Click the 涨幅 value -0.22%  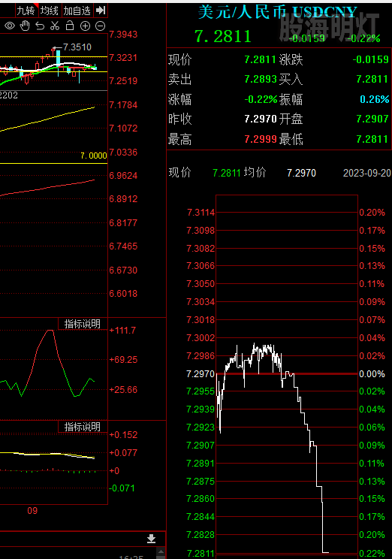261,99
